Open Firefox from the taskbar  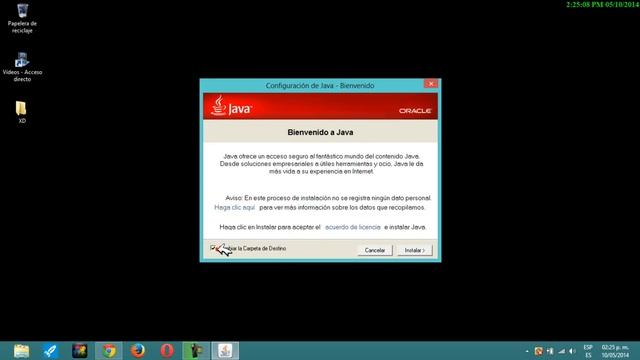138,351
